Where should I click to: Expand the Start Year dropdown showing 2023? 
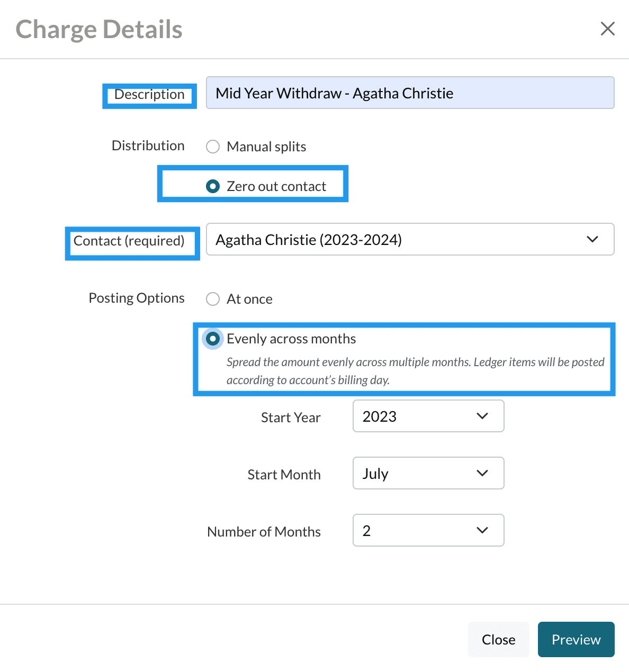click(428, 416)
